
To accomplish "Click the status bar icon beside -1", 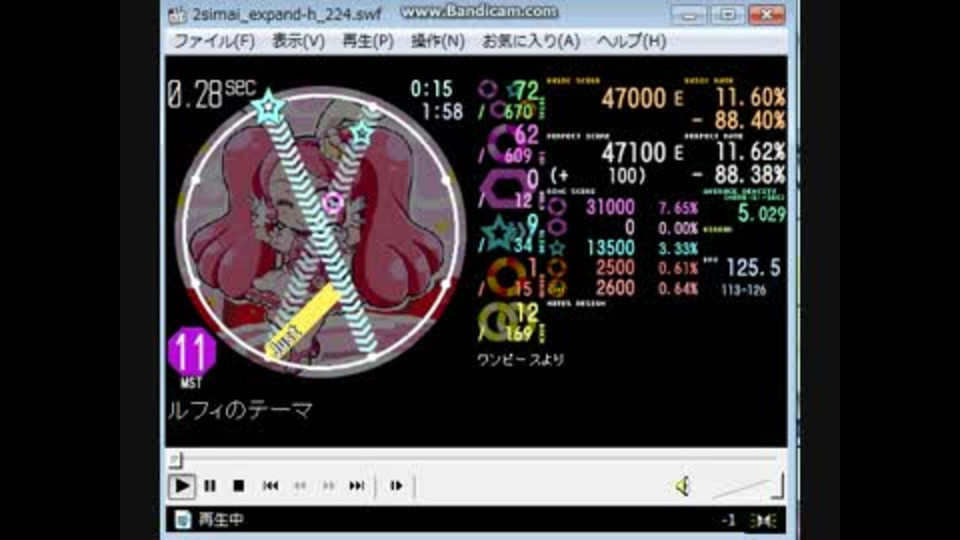I will click(x=763, y=520).
